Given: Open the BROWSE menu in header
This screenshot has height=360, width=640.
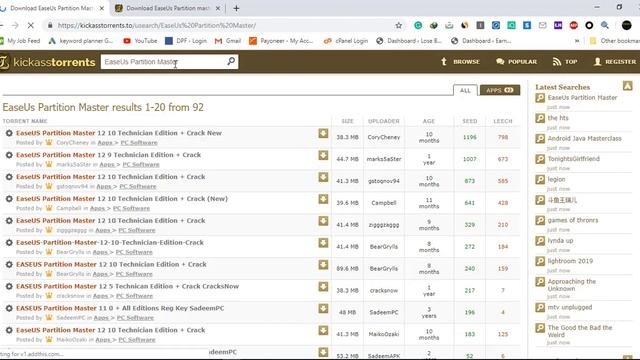Looking at the screenshot, I should point(460,62).
